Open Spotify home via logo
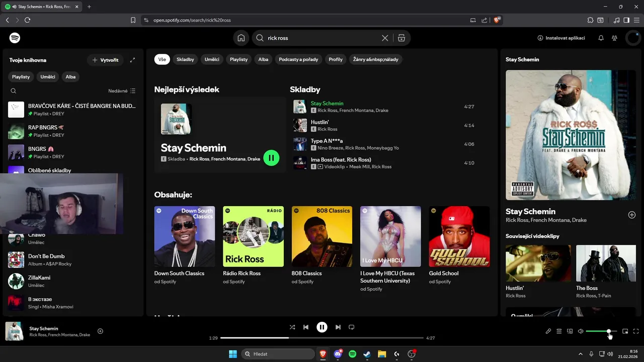This screenshot has width=644, height=362. click(15, 38)
